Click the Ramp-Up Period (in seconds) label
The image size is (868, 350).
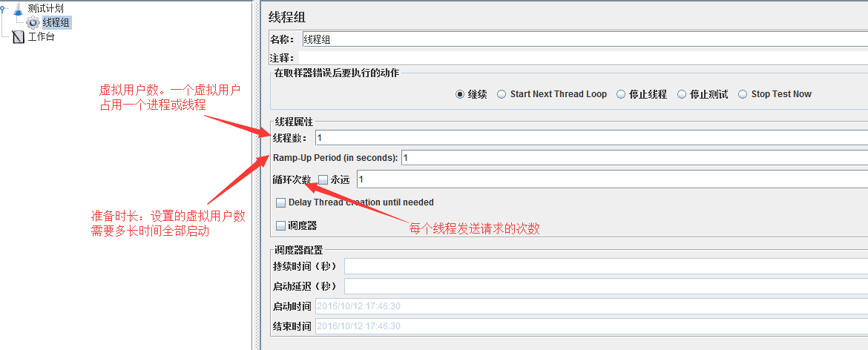[335, 158]
